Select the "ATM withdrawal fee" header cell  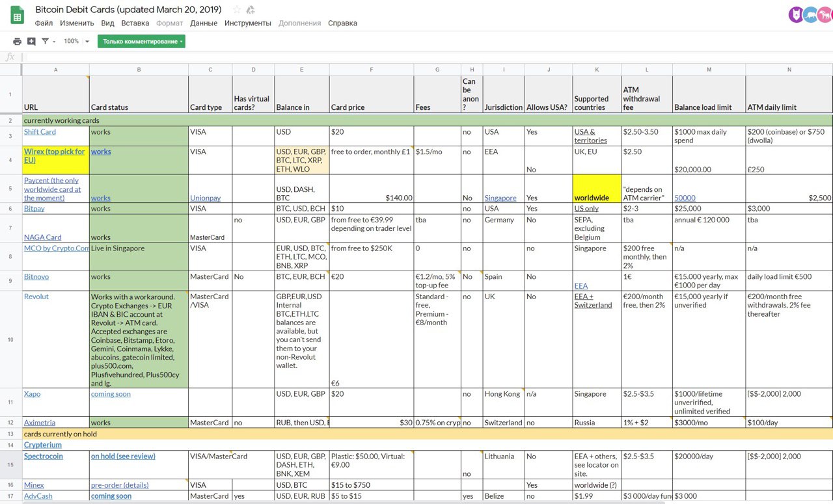coord(647,94)
